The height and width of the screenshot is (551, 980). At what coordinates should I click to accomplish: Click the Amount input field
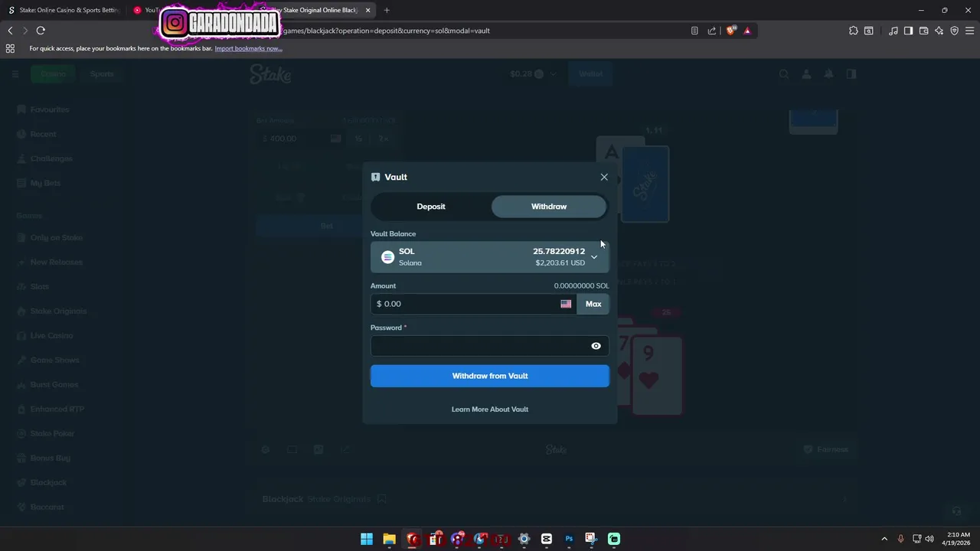tap(473, 304)
